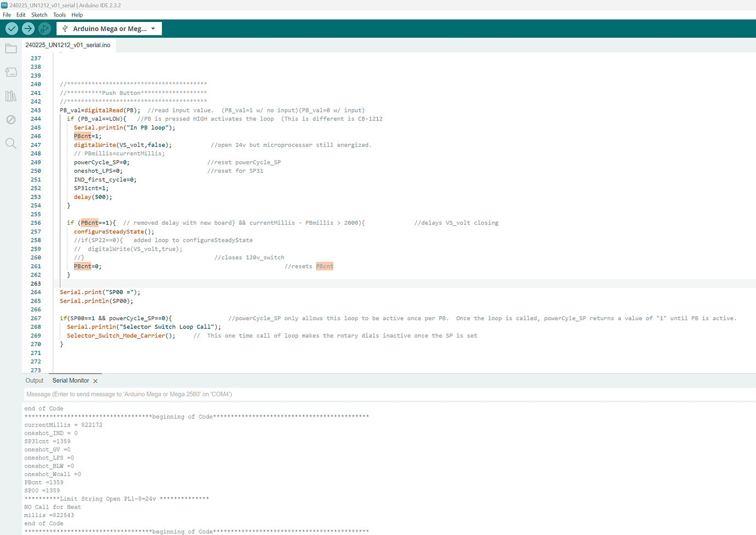Expand the dropdown arrow next to the board name

[x=154, y=28]
